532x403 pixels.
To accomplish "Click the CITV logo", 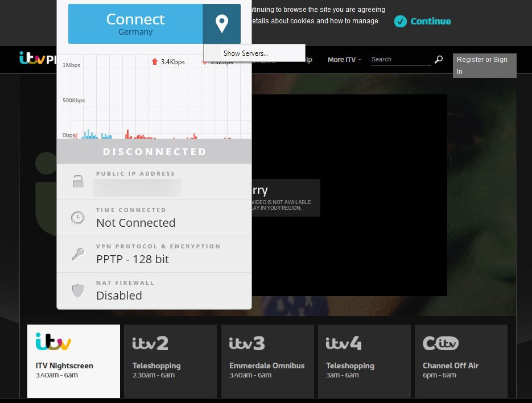I will [440, 343].
